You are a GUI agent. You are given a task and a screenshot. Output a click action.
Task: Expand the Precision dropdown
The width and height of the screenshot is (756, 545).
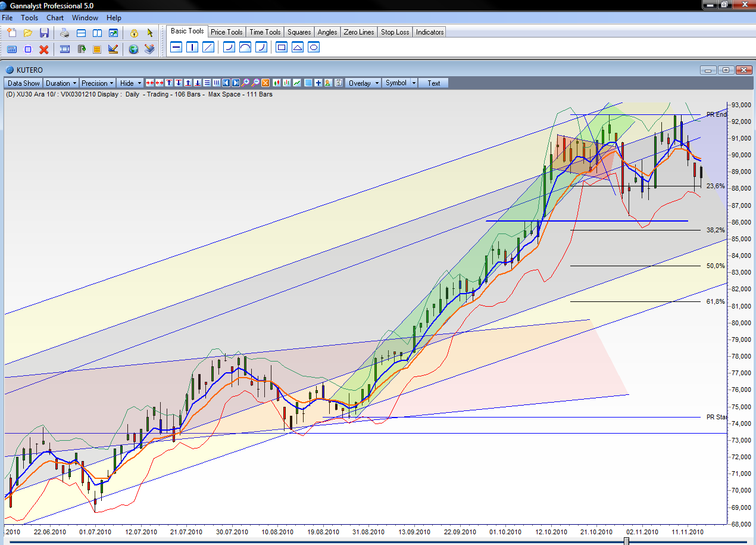97,83
